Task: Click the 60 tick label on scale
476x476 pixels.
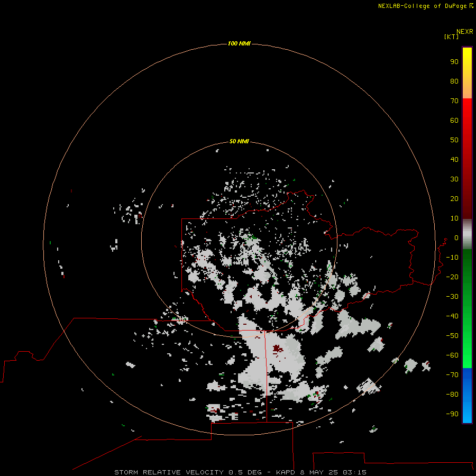Action: [x=454, y=121]
